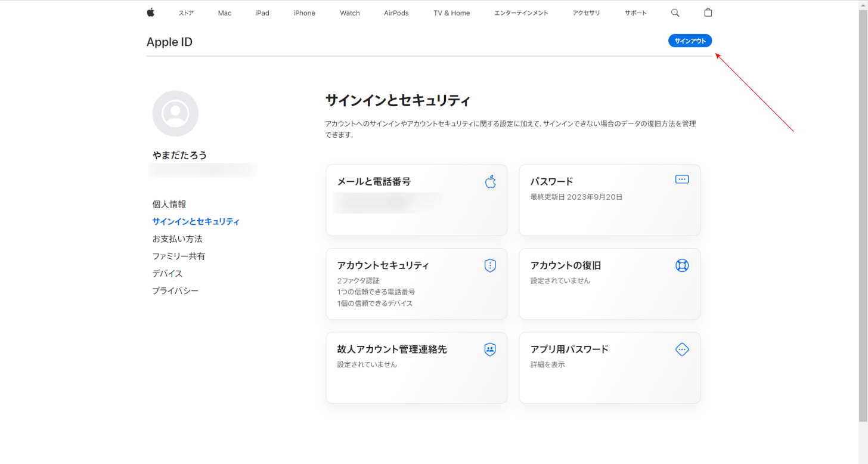Open the アカウントセキュリティ card title
This screenshot has height=464, width=868.
[383, 265]
